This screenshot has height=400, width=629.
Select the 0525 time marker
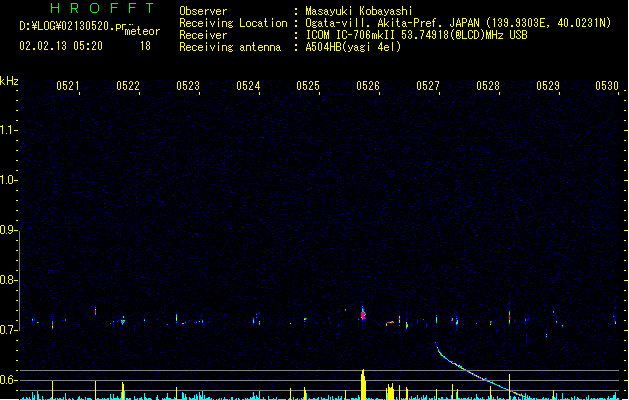[308, 85]
